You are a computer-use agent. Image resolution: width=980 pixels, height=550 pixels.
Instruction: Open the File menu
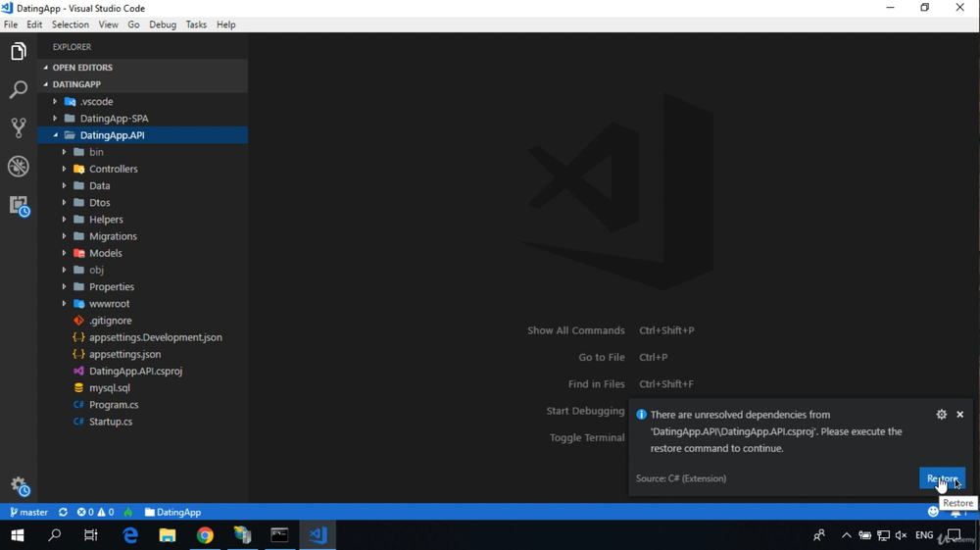pos(11,25)
